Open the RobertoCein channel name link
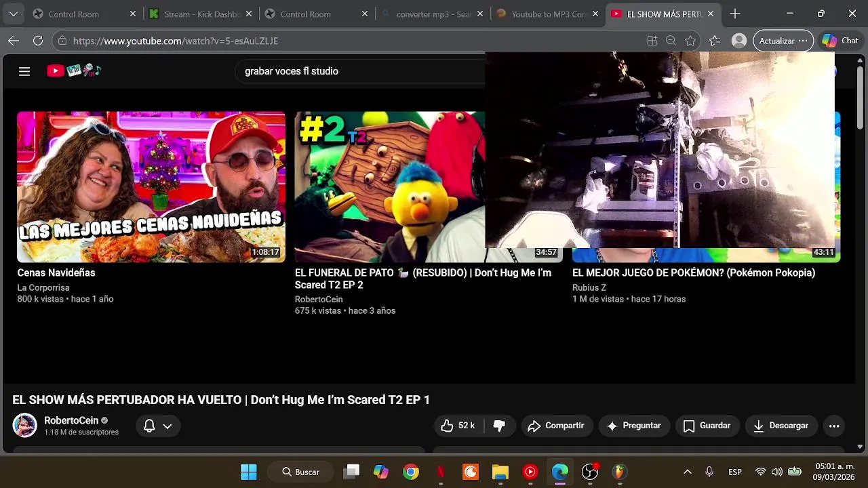Image resolution: width=868 pixels, height=488 pixels. (71, 420)
